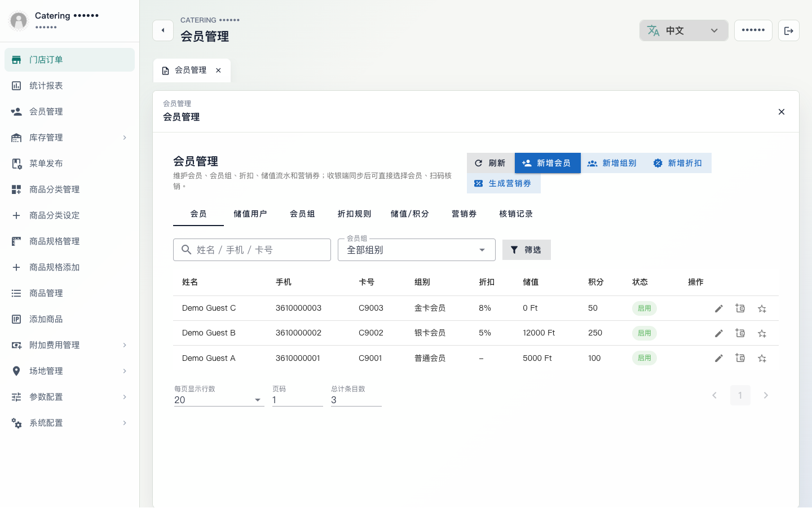Click the back arrow button beside 会员管理 title
Screen dimensions: 812x521
click(x=163, y=30)
